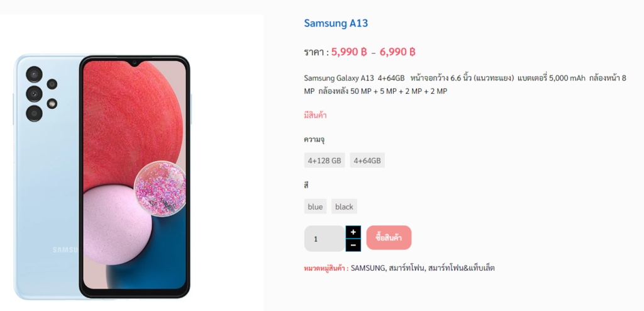The height and width of the screenshot is (311, 644).
Task: Choose the 4+64GB capacity option
Action: [x=367, y=161]
